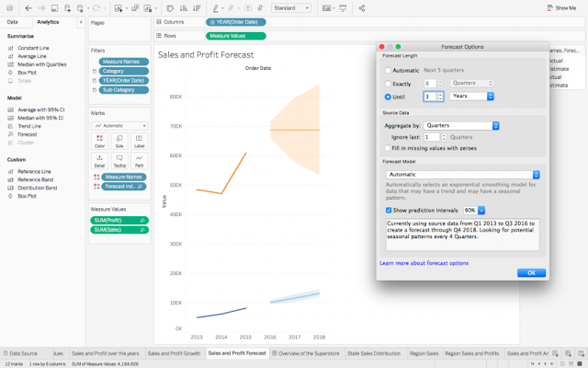Click the Data Source tab button
The image size is (588, 368).
[21, 353]
